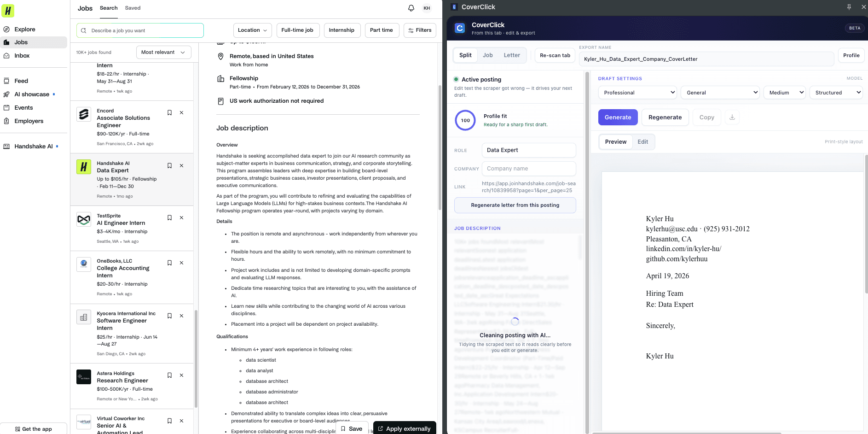The width and height of the screenshot is (868, 434).
Task: Click the download icon beside Copy
Action: [732, 117]
